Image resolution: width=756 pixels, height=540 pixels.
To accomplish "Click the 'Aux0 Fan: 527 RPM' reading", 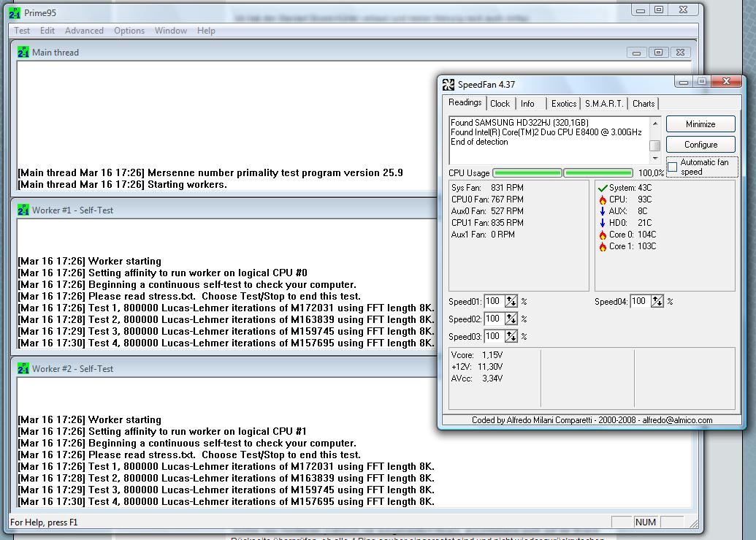I will pos(487,210).
